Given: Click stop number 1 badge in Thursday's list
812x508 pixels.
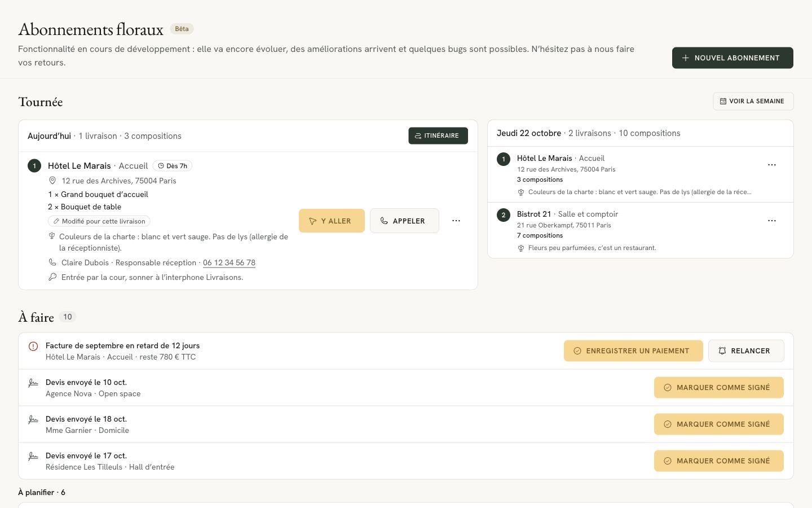Looking at the screenshot, I should pos(504,159).
